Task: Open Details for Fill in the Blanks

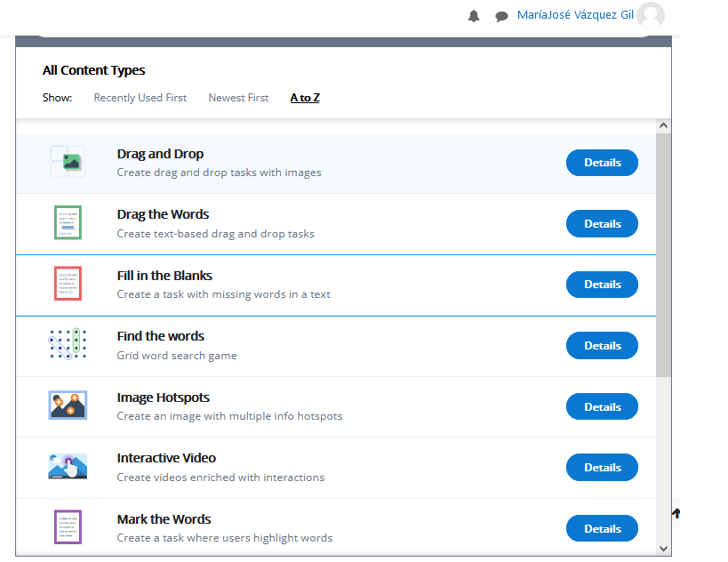Action: 602,285
